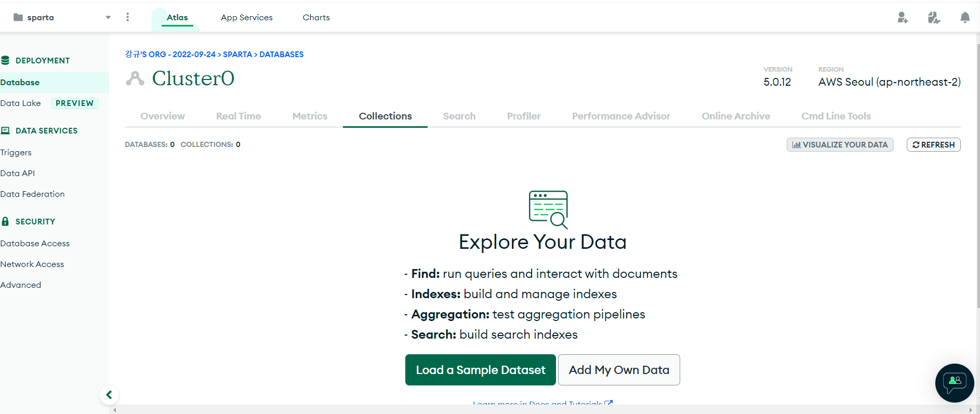Viewport: 980px width, 414px height.
Task: Select Data Lake in the sidebar
Action: tap(21, 103)
